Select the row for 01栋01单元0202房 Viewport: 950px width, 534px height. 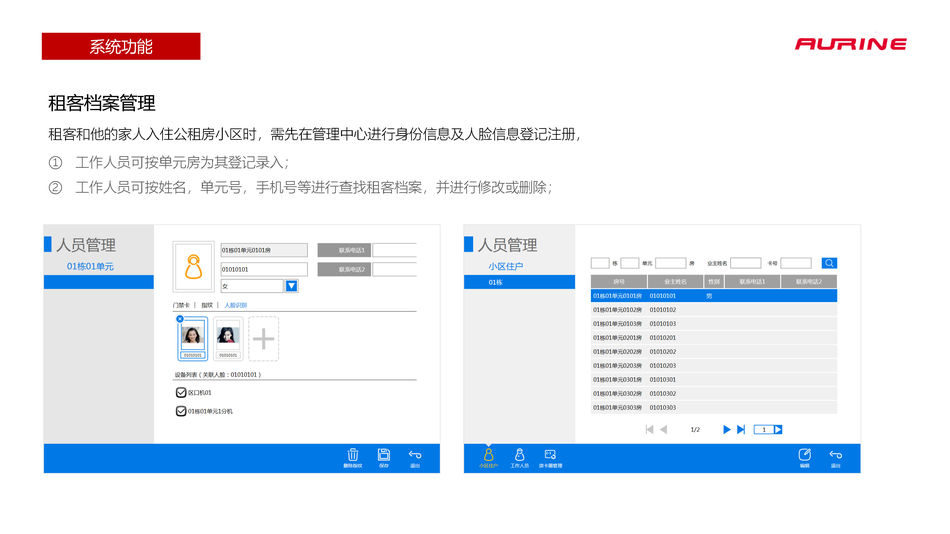617,352
